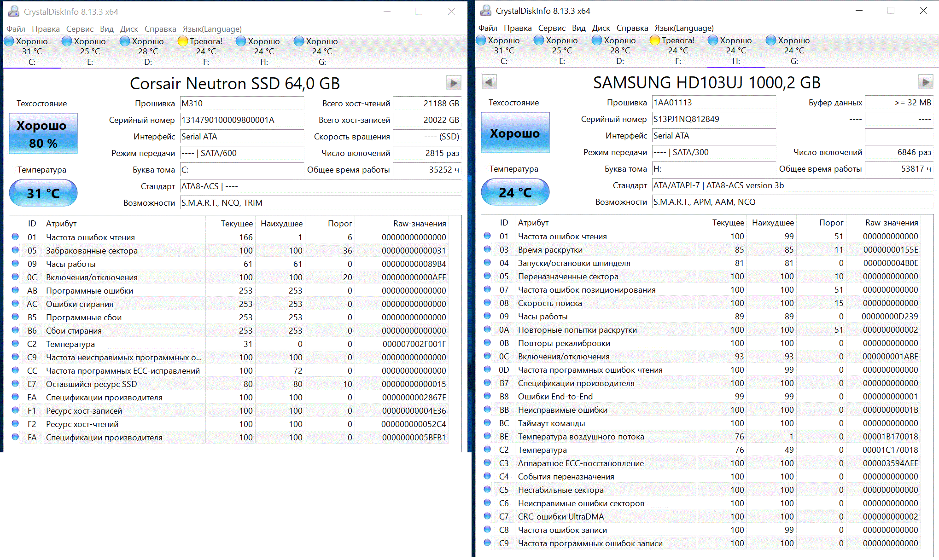Select the Тревога! drive F: in right window
The height and width of the screenshot is (560, 939).
pos(678,50)
